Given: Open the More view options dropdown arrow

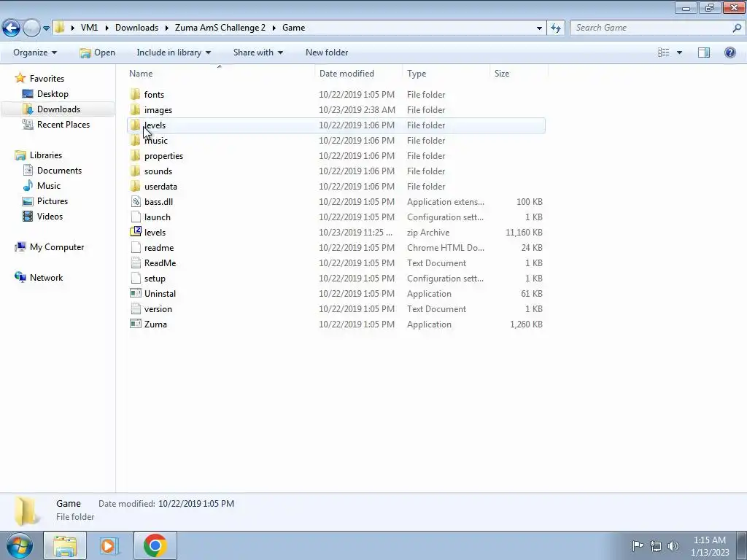Looking at the screenshot, I should (679, 52).
